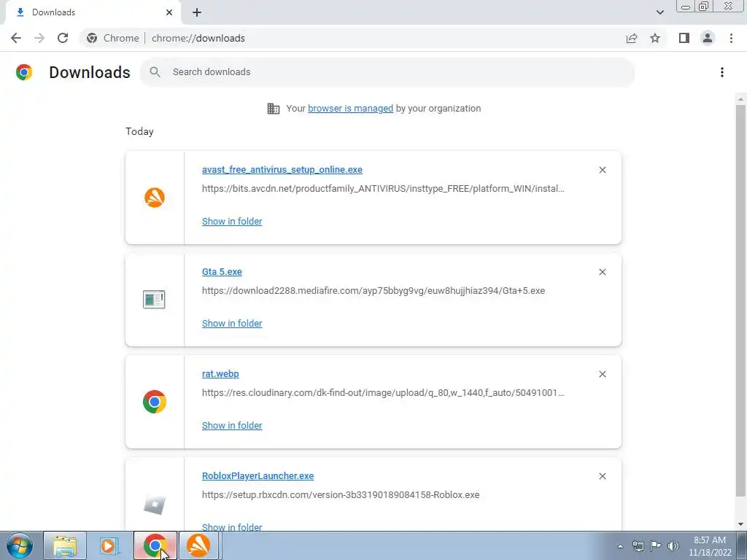Open Windows Media Player from taskbar
Viewport: 747px width, 560px height.
tap(109, 545)
